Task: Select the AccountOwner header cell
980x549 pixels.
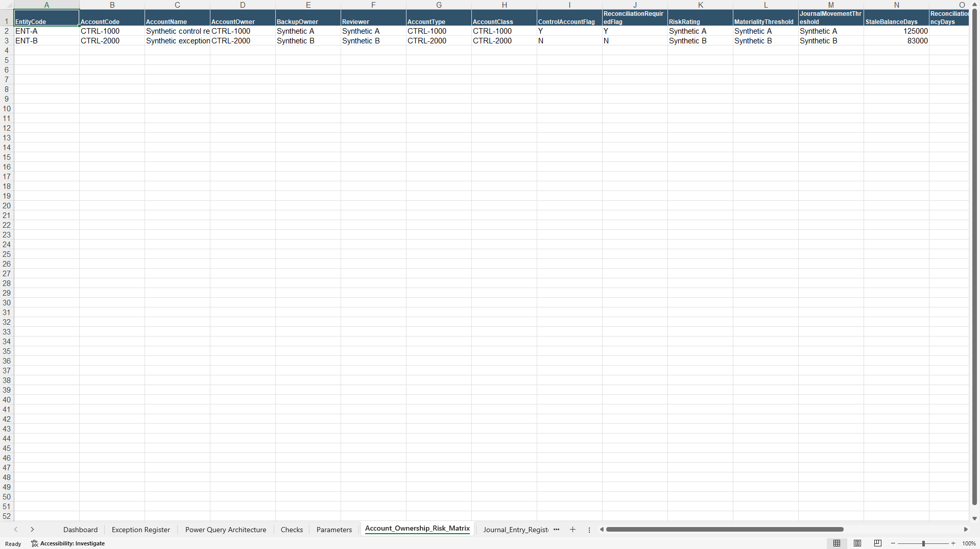Action: pyautogui.click(x=243, y=18)
